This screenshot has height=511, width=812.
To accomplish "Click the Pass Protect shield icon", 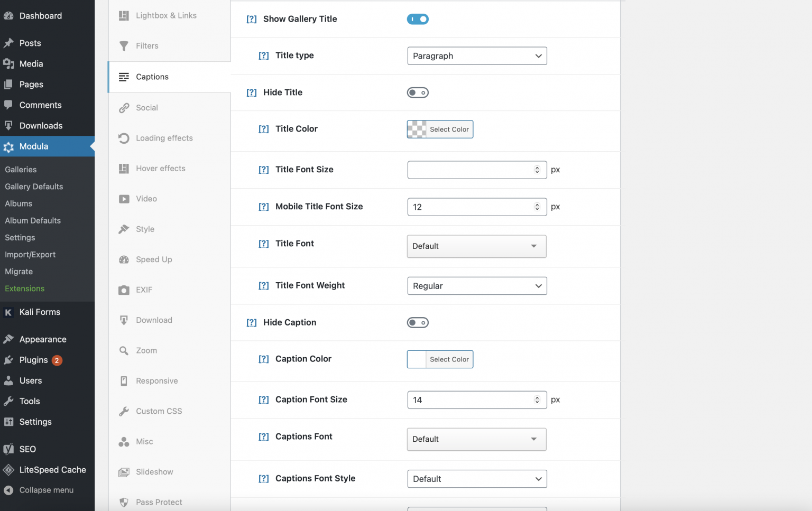I will tap(124, 503).
